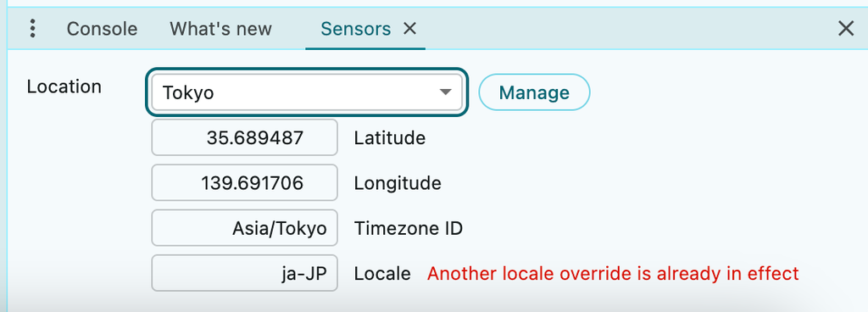Screen dimensions: 868x312
Task: Click the Locale label text
Action: 382,274
